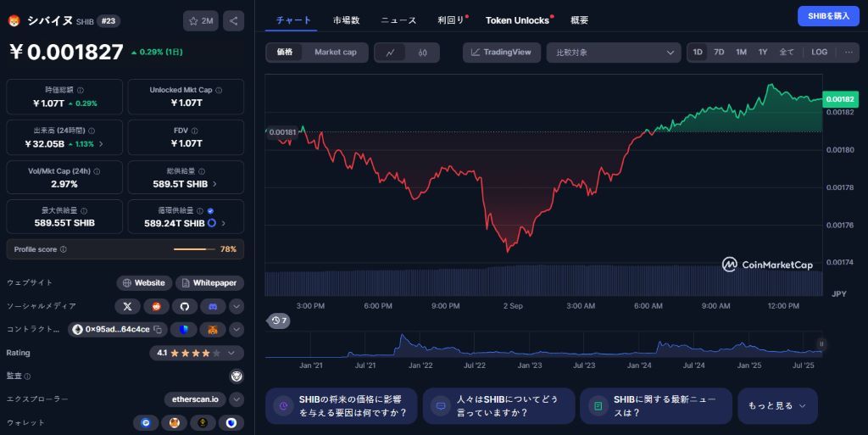Set chart range to 7D
This screenshot has width=868, height=435.
tap(719, 52)
